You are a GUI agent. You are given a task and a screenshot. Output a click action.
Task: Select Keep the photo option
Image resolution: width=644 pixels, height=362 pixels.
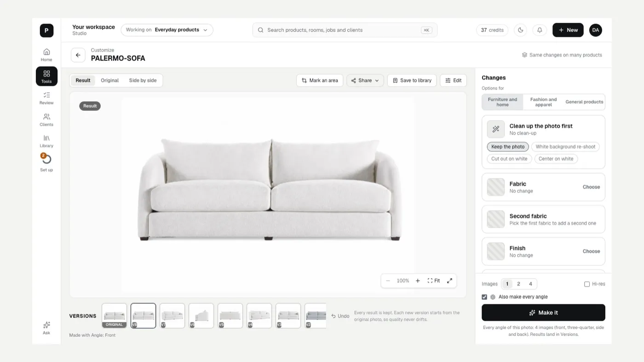pyautogui.click(x=508, y=147)
